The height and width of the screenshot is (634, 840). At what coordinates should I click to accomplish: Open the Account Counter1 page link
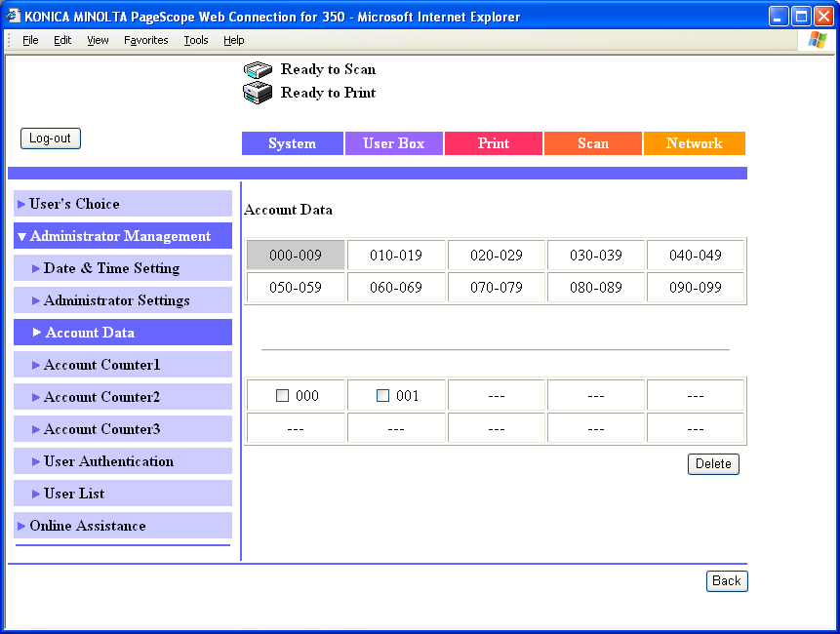coord(101,365)
